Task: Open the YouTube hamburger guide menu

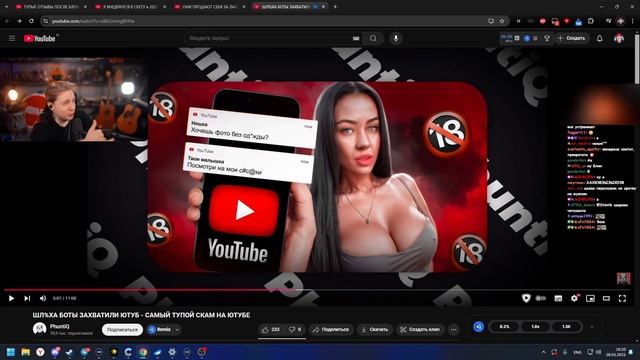Action: coord(12,38)
